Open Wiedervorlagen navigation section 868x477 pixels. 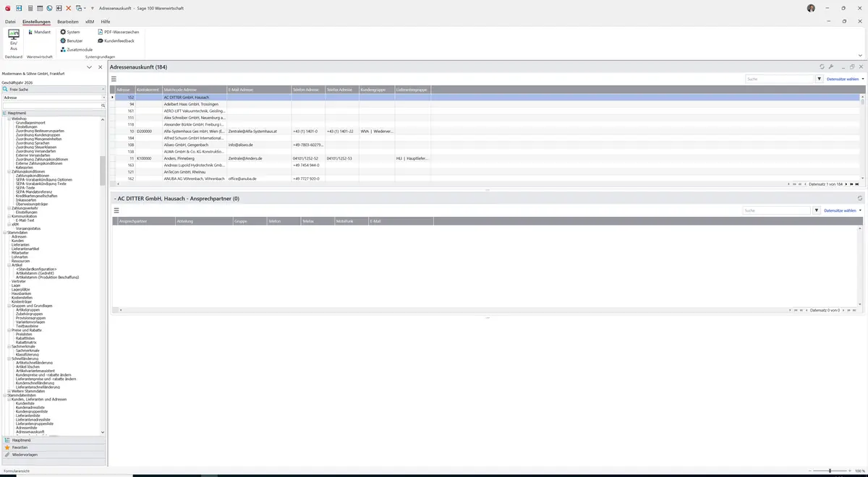tap(53, 455)
